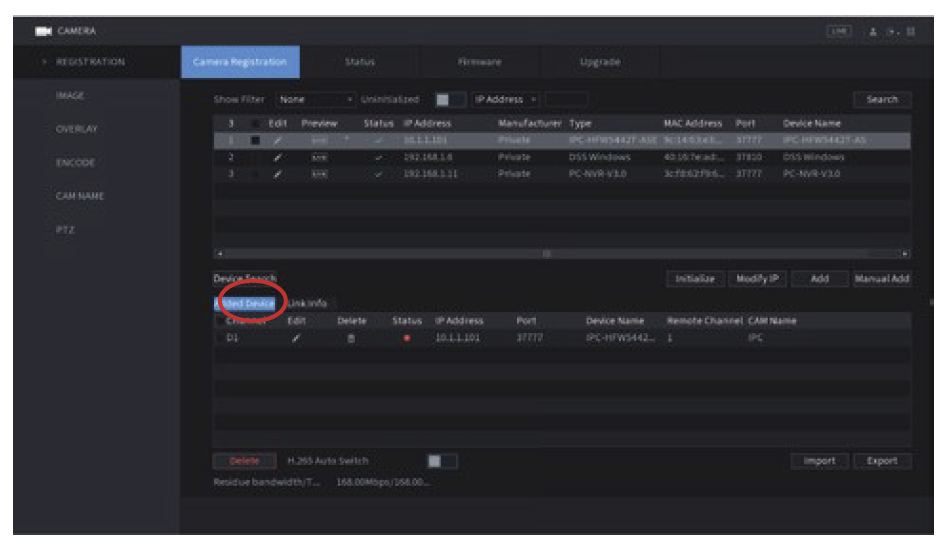Click edit pencil for DSS Windows device
This screenshot has height=548, width=950.
tap(277, 157)
